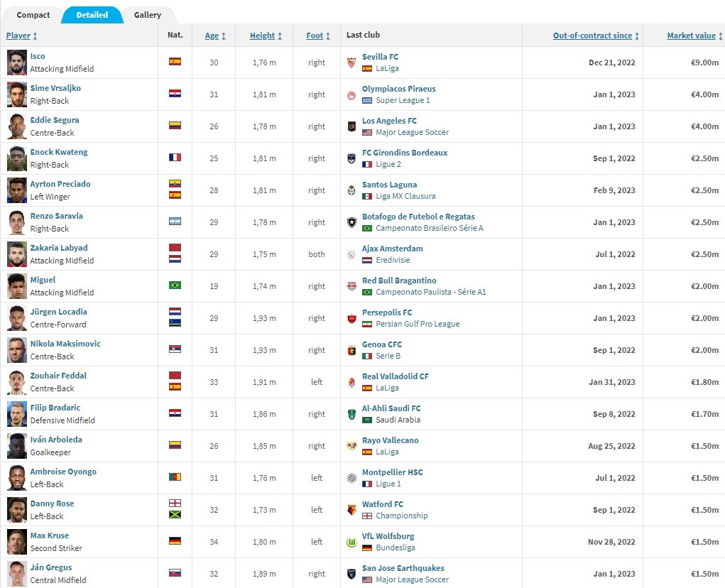Click the Watford FC crest icon

[351, 510]
